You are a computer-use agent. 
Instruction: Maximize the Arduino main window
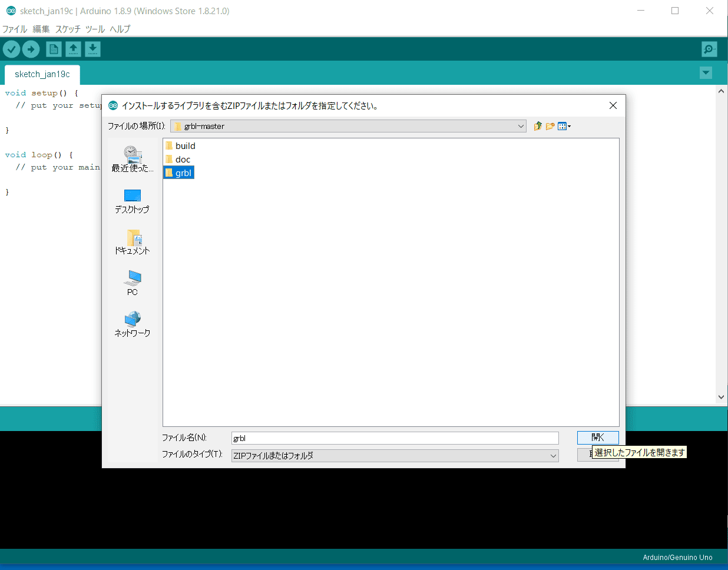[x=675, y=11]
